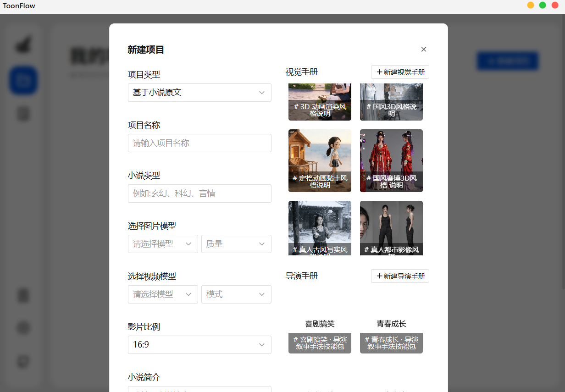The image size is (565, 392).
Task: Open the image model 请选择模型 dropdown
Action: tap(163, 244)
